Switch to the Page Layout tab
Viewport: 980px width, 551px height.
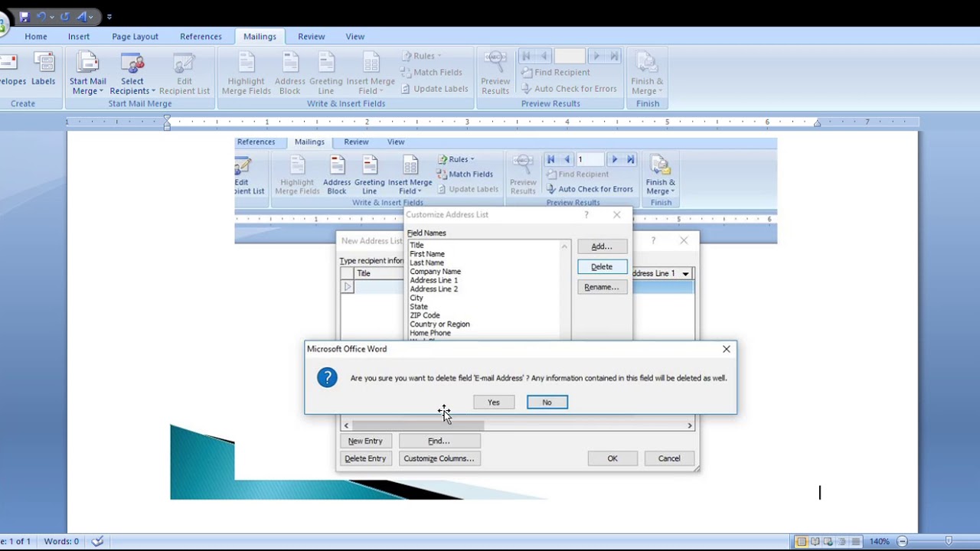pyautogui.click(x=135, y=36)
